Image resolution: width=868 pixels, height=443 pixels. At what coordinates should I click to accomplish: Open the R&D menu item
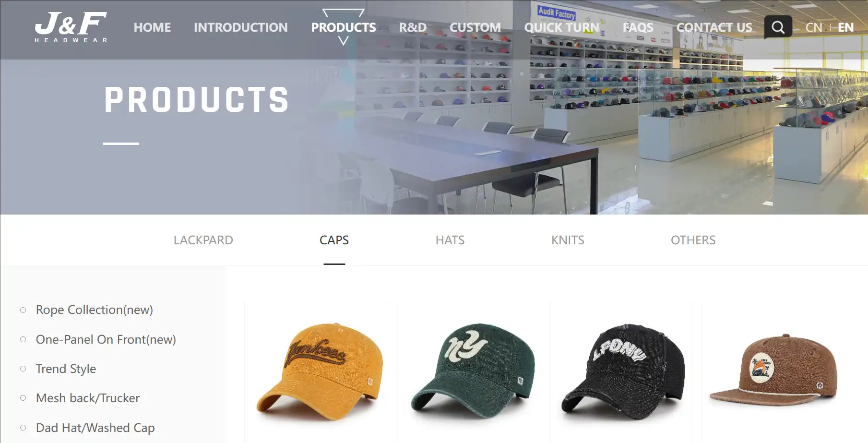tap(413, 27)
